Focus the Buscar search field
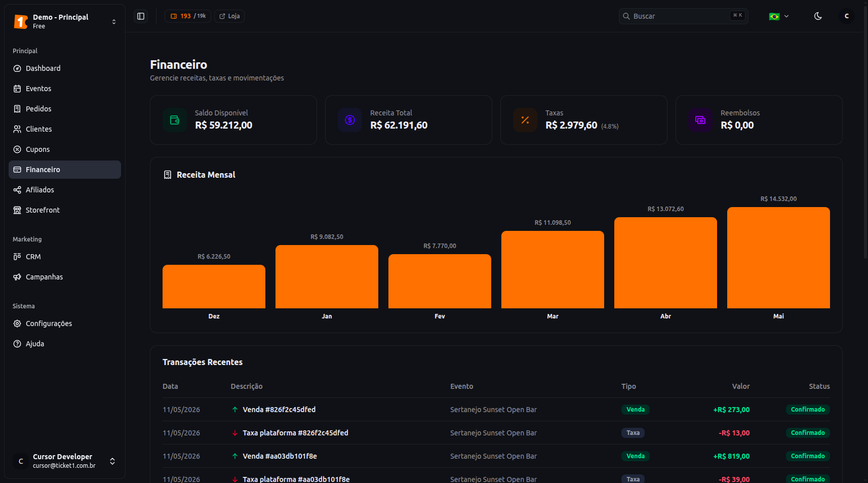 683,16
